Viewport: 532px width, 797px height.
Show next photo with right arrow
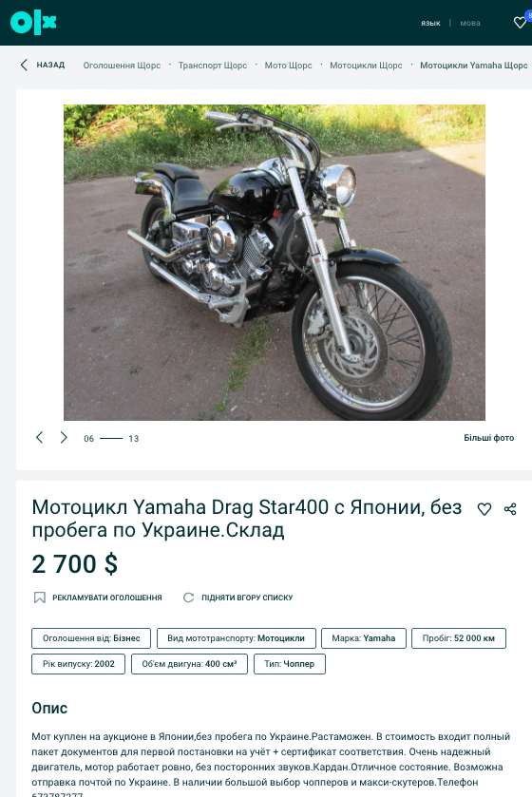64,438
